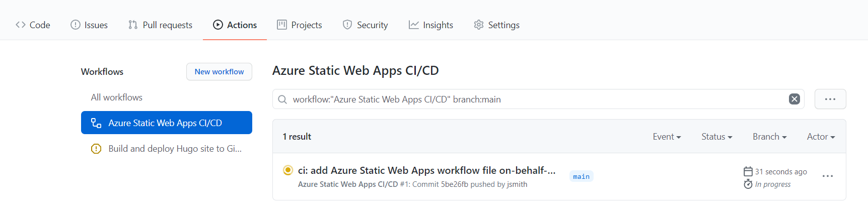The width and height of the screenshot is (868, 212).
Task: Expand the Branch filter dropdown
Action: pos(769,137)
